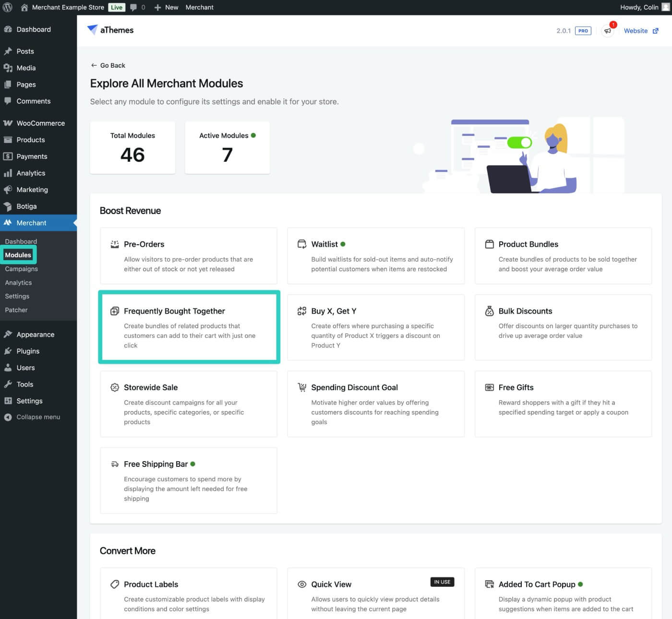
Task: Open Patcher submenu item
Action: [16, 310]
